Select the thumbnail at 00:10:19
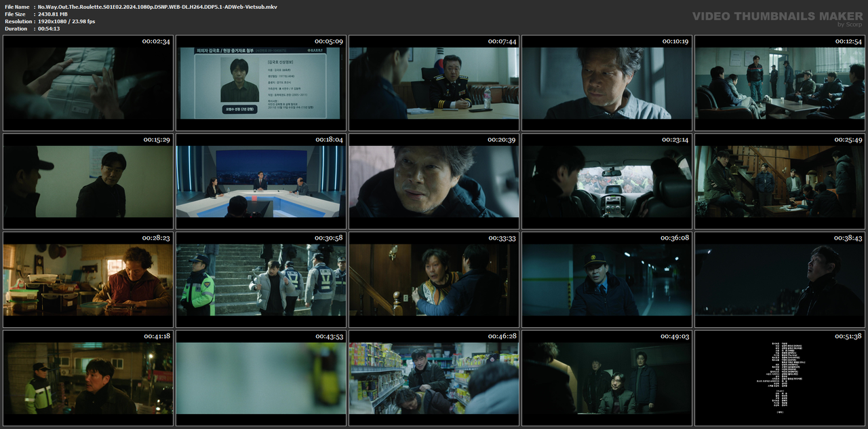The image size is (868, 429). [607, 83]
